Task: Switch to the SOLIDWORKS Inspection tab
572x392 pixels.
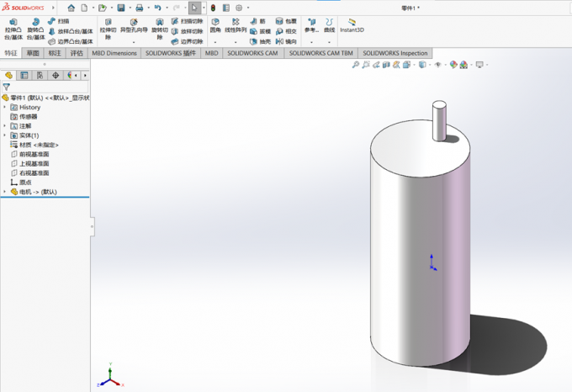Action: (x=395, y=53)
